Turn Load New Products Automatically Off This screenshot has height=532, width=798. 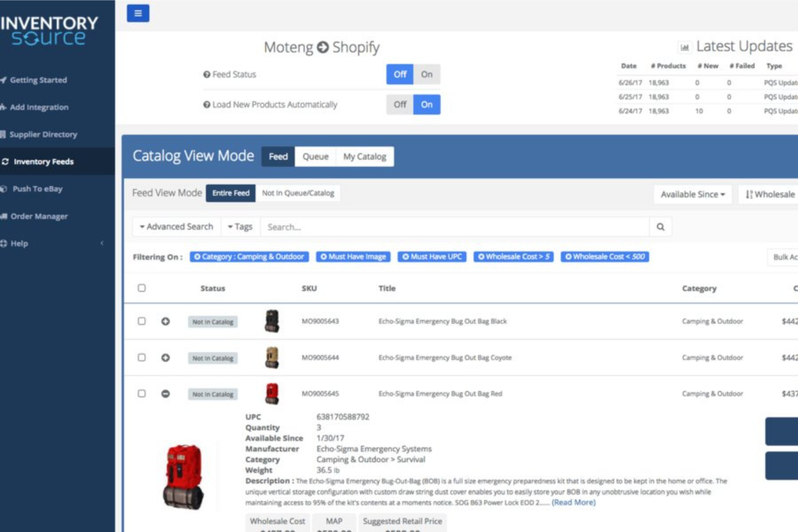(x=400, y=105)
